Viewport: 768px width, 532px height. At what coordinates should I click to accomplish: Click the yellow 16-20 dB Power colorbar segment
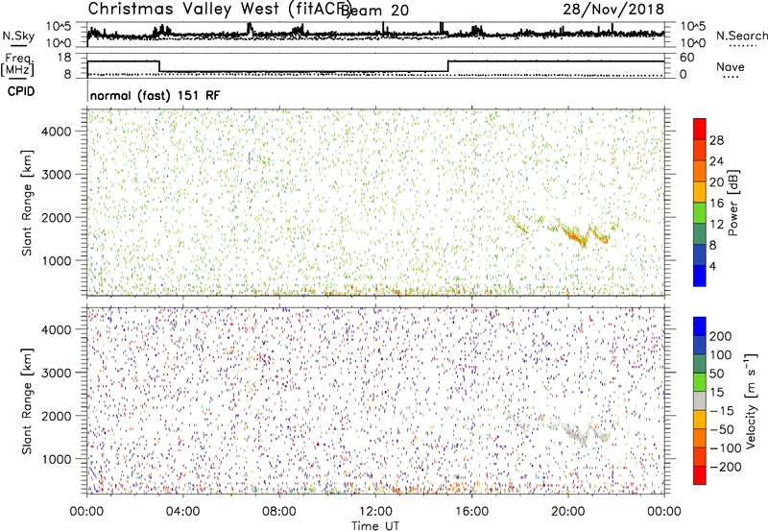(700, 192)
